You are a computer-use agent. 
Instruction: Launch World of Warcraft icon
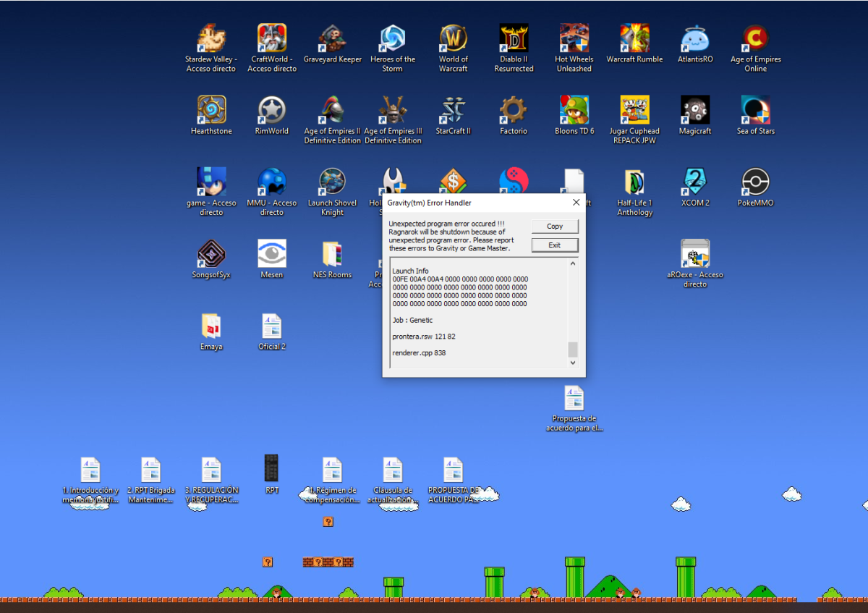pos(453,39)
